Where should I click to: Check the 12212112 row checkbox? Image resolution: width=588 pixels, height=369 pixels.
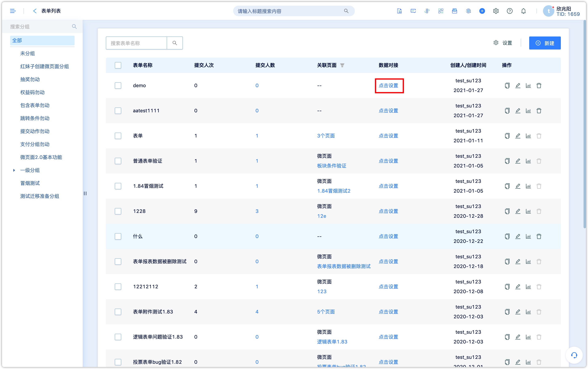click(118, 286)
